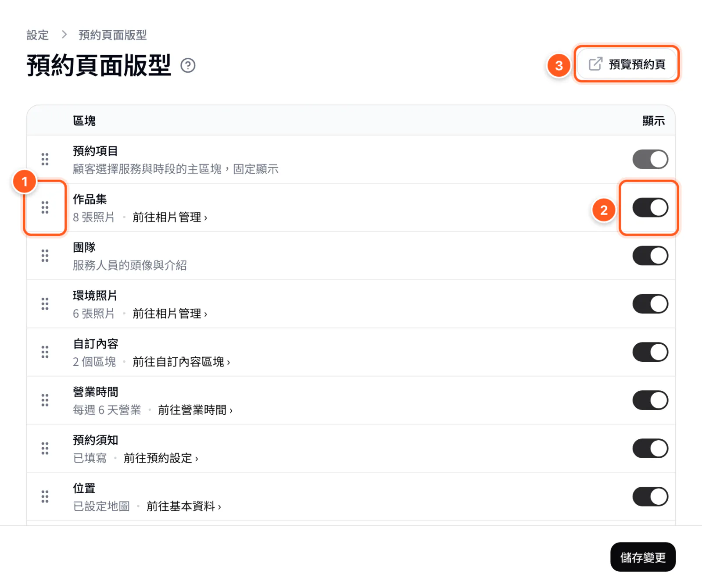The image size is (702, 588).
Task: Click the 作品集 block title
Action: 90,199
